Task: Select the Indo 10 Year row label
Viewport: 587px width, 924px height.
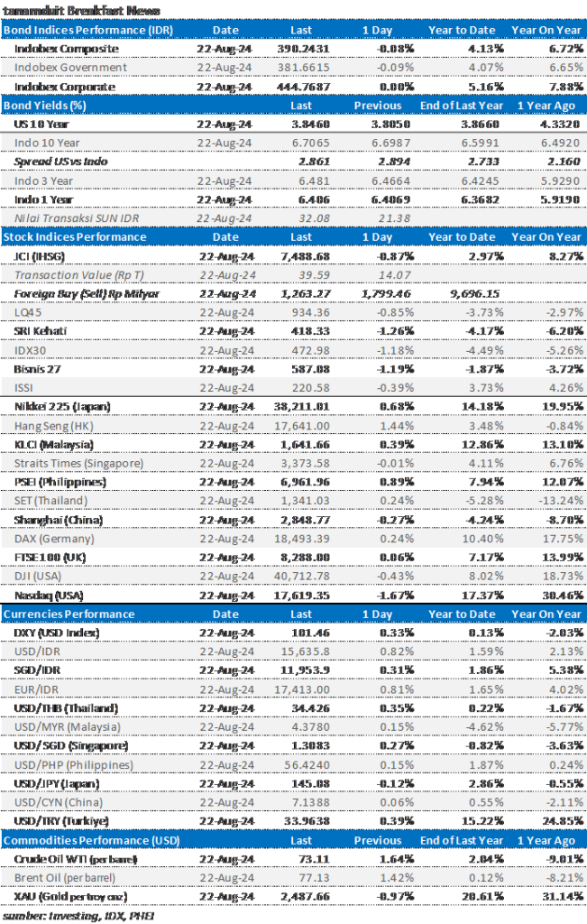Action: 47,143
